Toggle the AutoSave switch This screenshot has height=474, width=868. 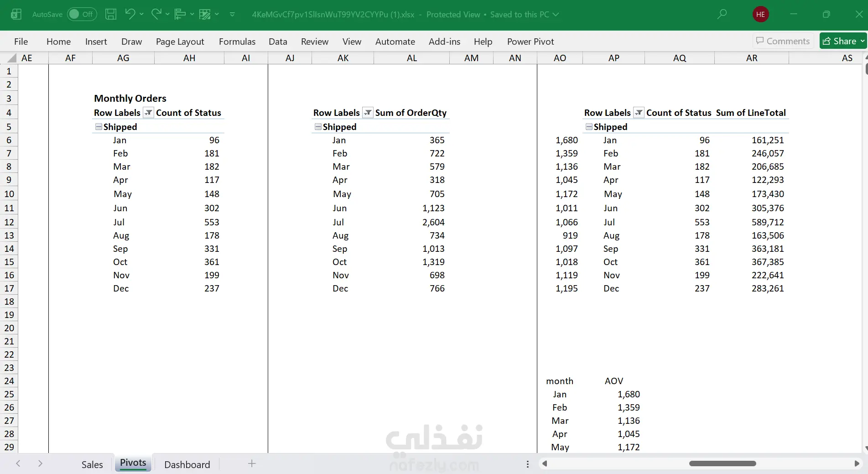pyautogui.click(x=82, y=14)
